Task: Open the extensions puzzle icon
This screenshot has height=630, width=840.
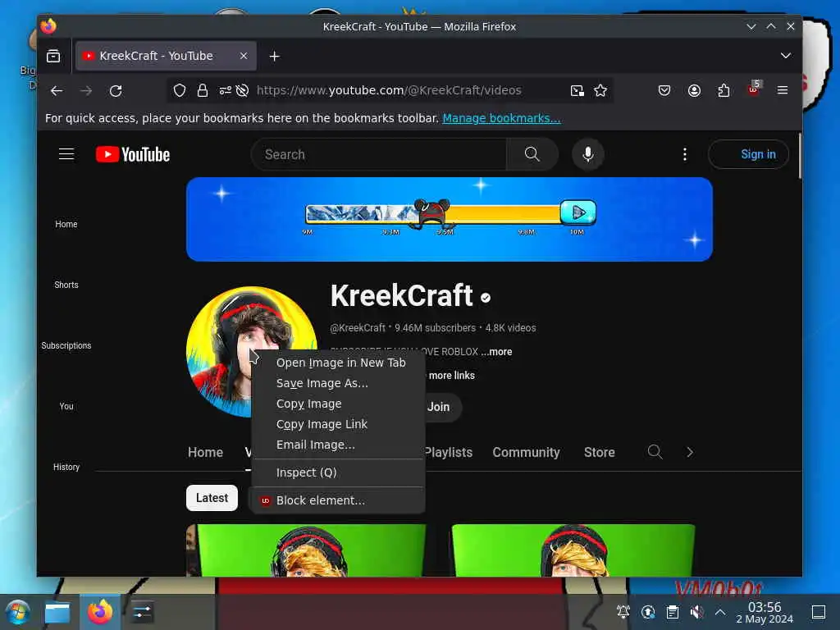Action: [x=724, y=90]
